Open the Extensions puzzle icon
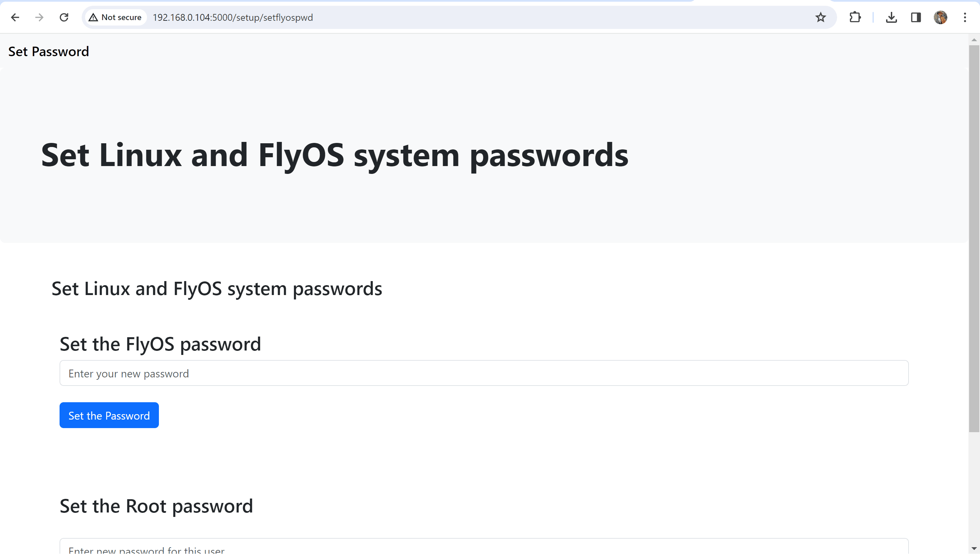Screen dimensions: 980x554 click(x=855, y=17)
